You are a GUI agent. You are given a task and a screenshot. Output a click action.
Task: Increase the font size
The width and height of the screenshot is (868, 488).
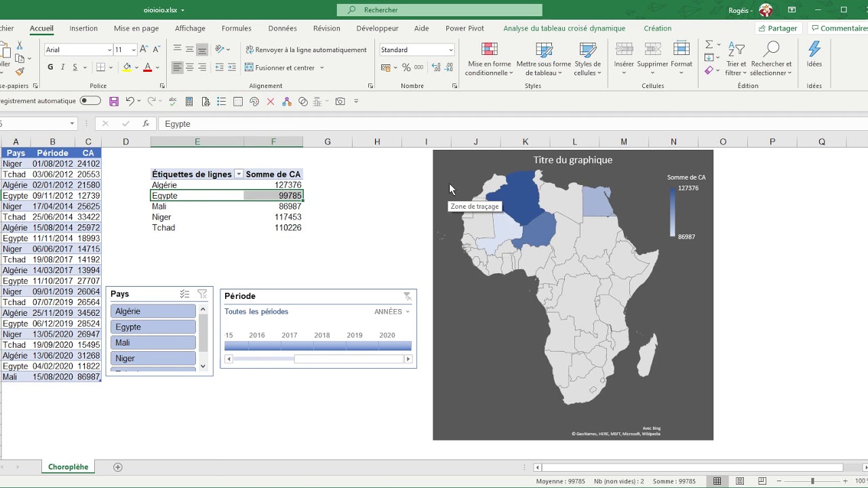tap(144, 49)
